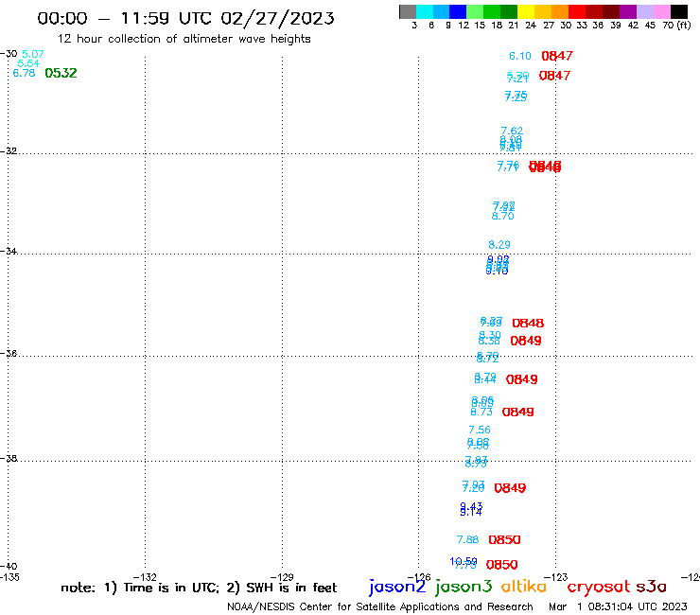The image size is (700, 615).
Task: Click latitude label -40
Action: click(x=9, y=567)
